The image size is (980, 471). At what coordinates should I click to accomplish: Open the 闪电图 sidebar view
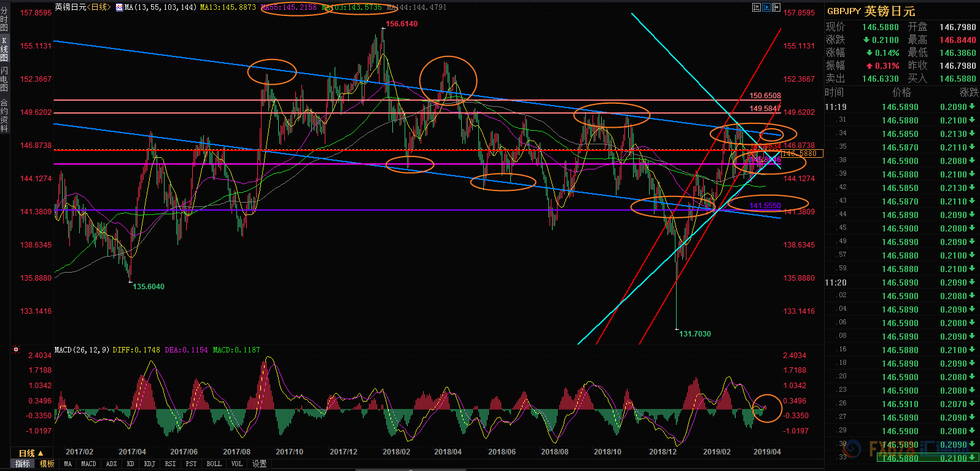pos(4,80)
